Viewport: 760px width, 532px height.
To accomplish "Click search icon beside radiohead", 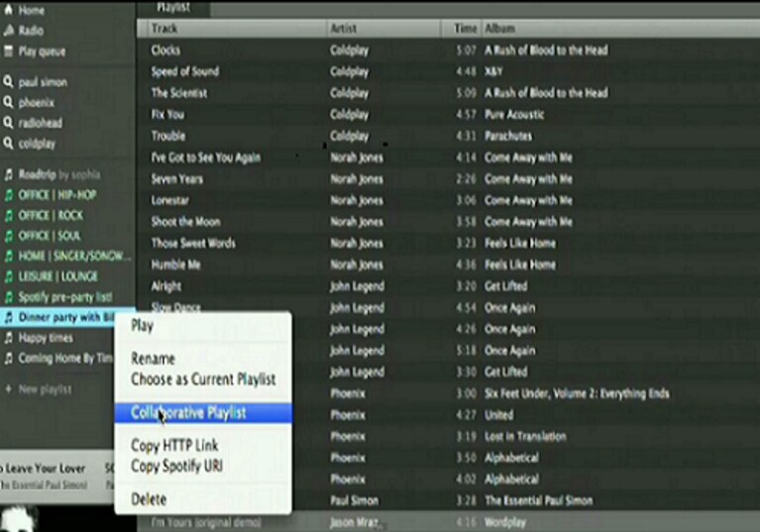I will 8,123.
